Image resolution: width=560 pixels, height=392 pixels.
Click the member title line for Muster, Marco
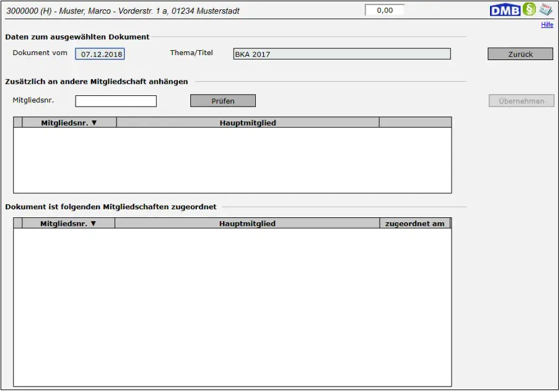pos(123,11)
